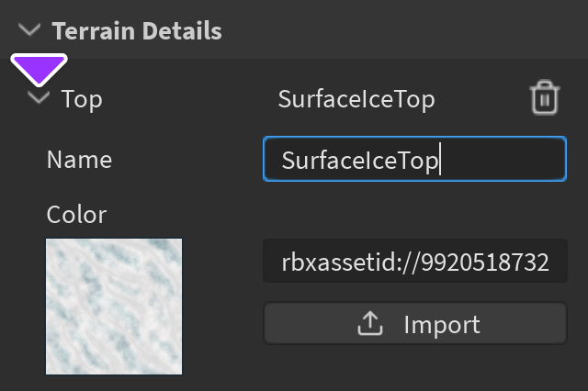Image resolution: width=588 pixels, height=391 pixels.
Task: Remove Top material using the bin icon
Action: click(x=545, y=98)
